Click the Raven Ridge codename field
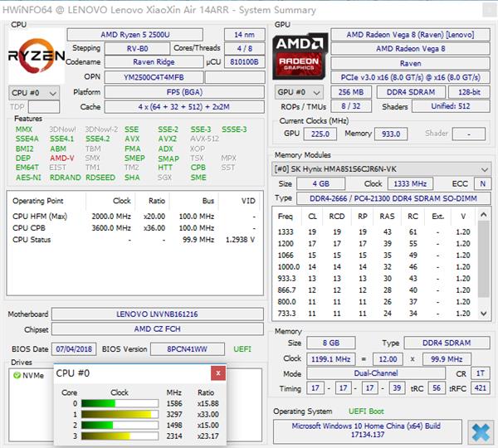 point(153,62)
